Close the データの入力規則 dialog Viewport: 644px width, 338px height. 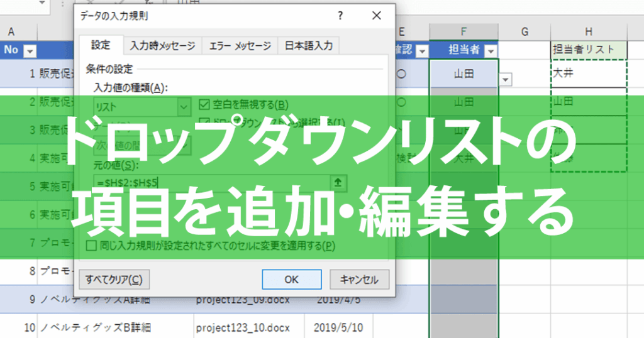pyautogui.click(x=376, y=16)
